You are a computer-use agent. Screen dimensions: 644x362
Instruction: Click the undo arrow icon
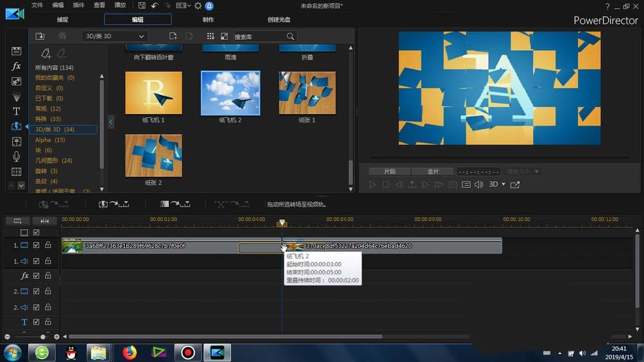(x=155, y=6)
